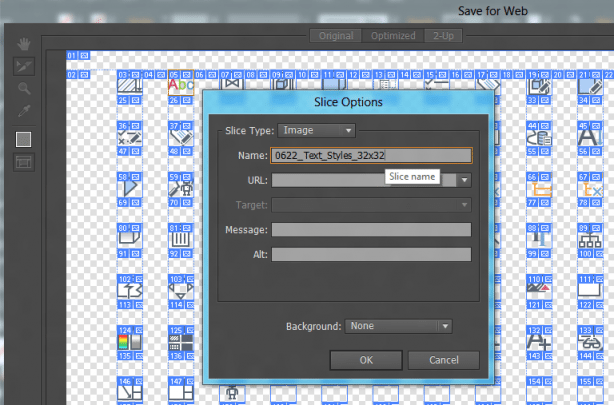614x405 pixels.
Task: Toggle slices visibility button
Action: point(24,162)
